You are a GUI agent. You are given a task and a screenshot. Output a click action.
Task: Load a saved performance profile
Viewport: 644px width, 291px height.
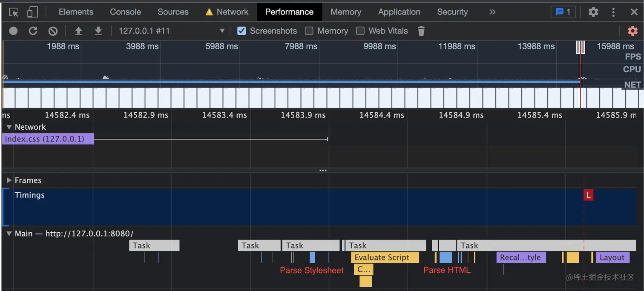click(79, 31)
